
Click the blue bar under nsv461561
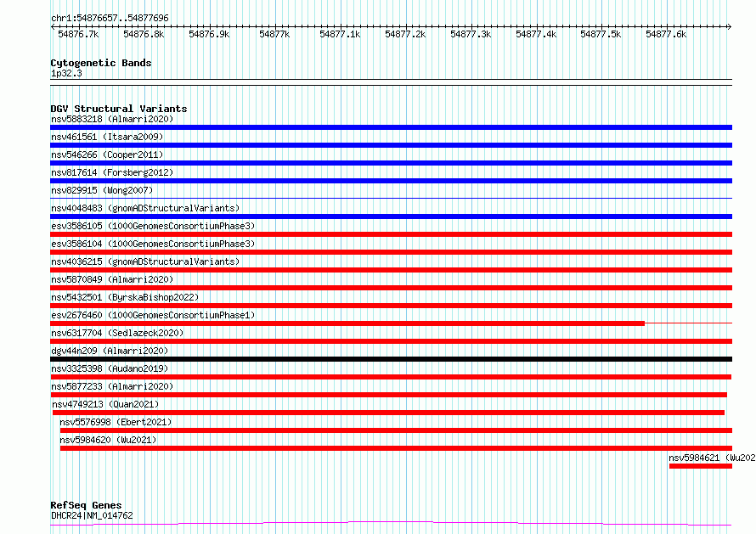391,145
